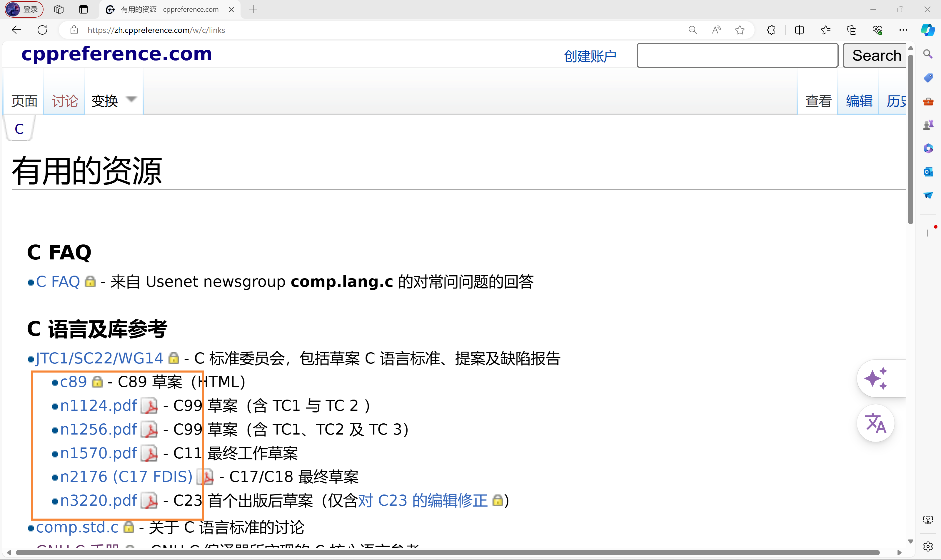Open the shopping tag icon in sidebar

point(928,78)
